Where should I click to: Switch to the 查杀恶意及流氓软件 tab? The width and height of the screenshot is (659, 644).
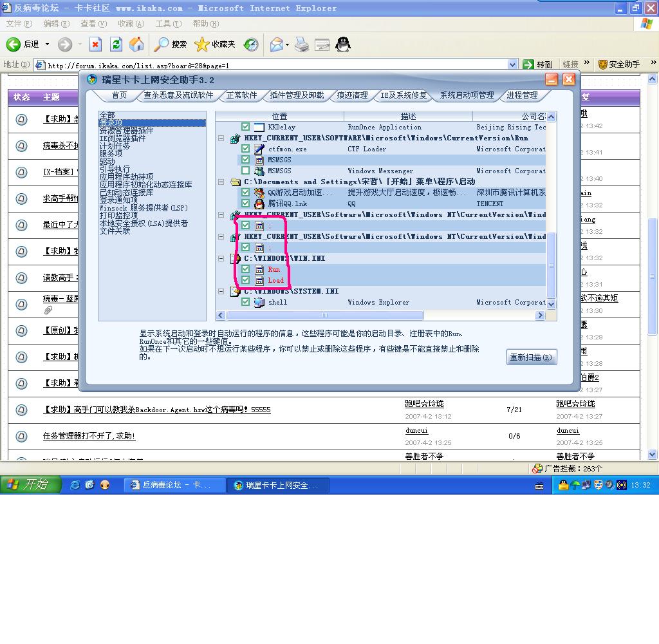coord(178,95)
